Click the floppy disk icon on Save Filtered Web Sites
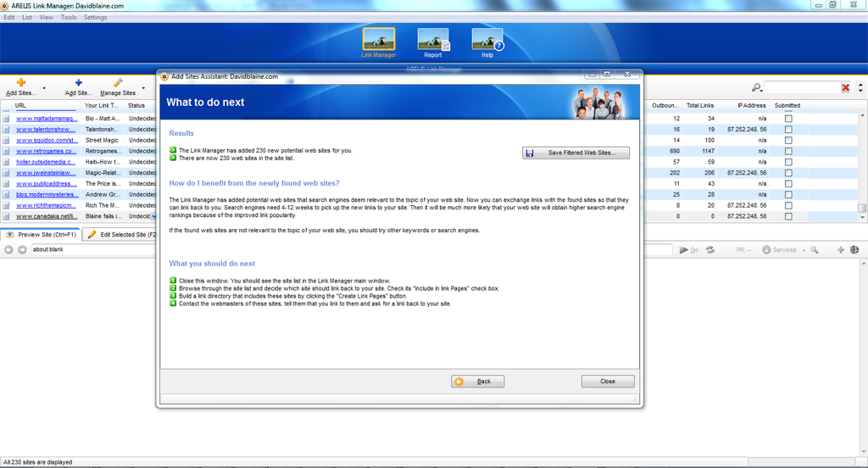Image resolution: width=868 pixels, height=468 pixels. [530, 153]
